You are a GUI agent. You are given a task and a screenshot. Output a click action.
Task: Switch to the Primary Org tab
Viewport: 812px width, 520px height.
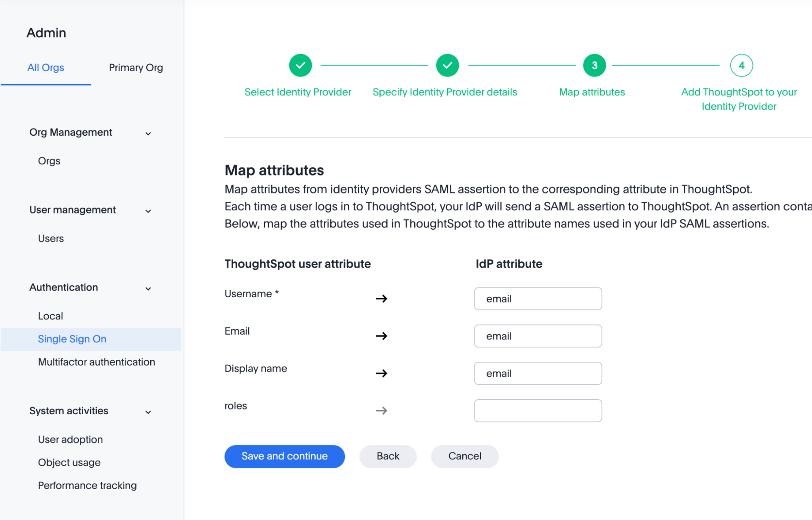tap(136, 67)
